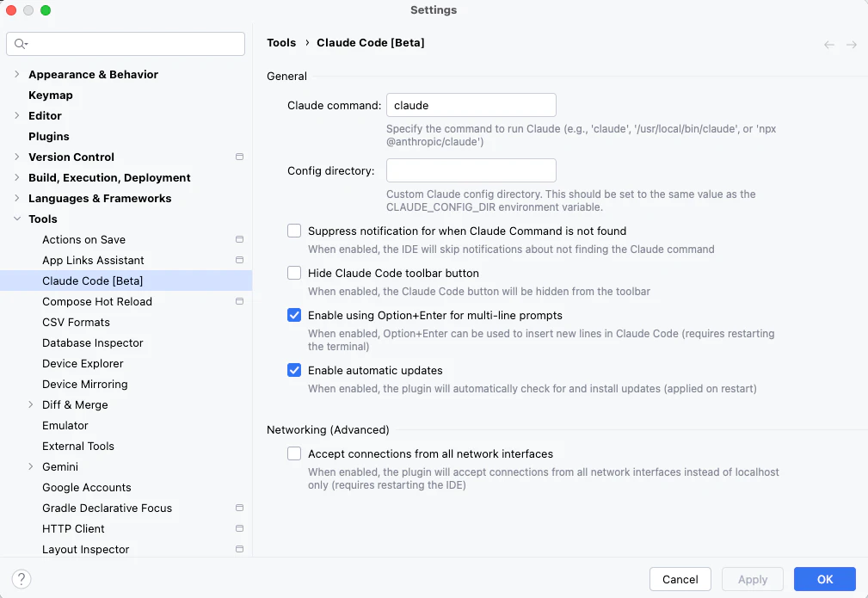Viewport: 868px width, 598px height.
Task: Enable Suppress notification for Claude Command not found
Action: (x=294, y=231)
